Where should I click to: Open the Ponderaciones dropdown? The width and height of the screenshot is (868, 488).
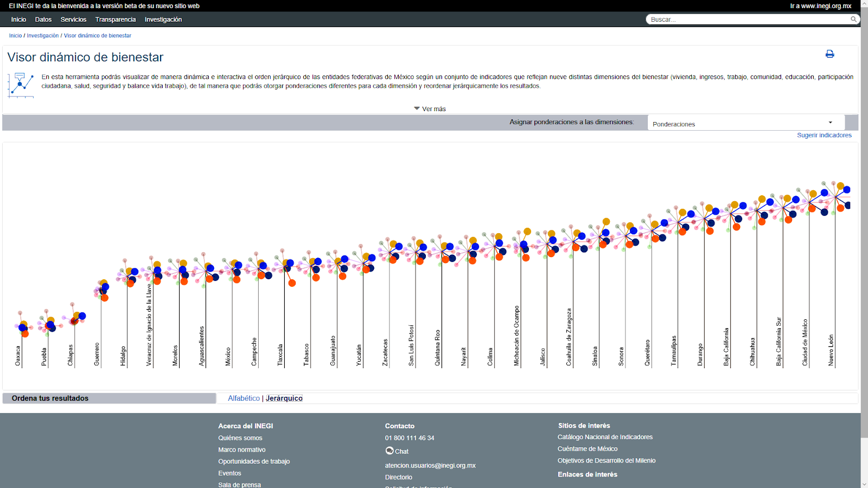[x=745, y=123]
